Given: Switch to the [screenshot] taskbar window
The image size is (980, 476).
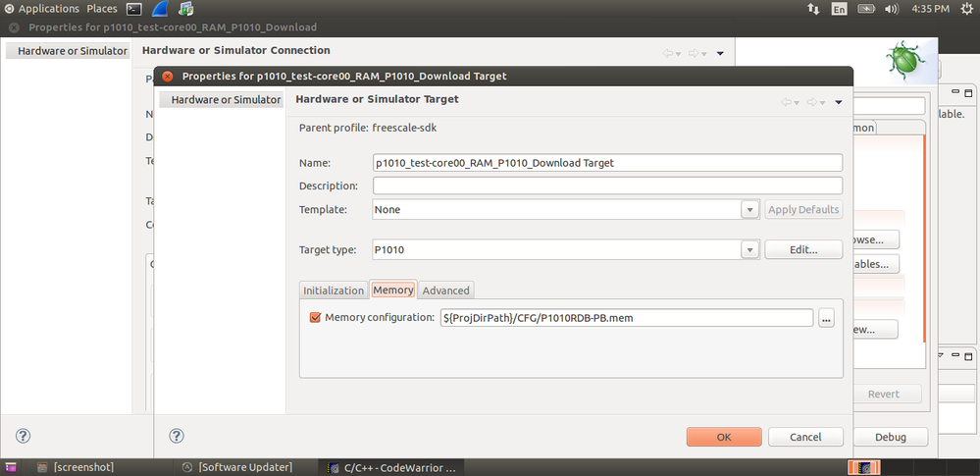Looking at the screenshot, I should (x=77, y=467).
